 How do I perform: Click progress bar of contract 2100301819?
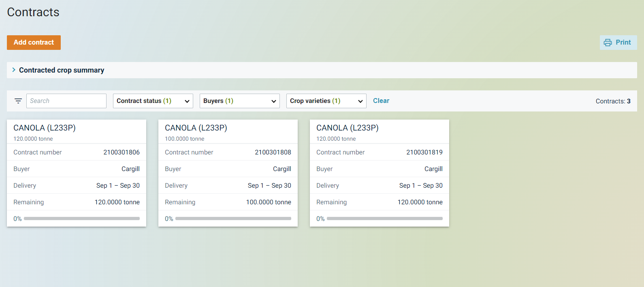click(384, 218)
